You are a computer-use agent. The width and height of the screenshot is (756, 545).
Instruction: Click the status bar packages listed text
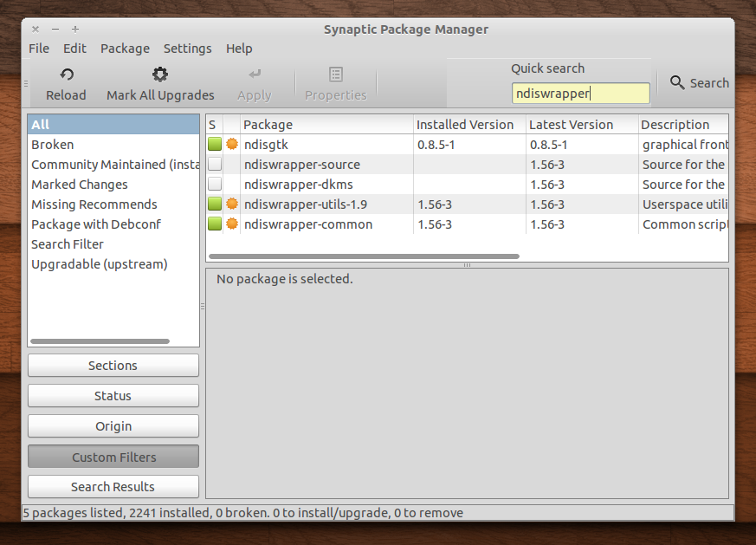(242, 513)
